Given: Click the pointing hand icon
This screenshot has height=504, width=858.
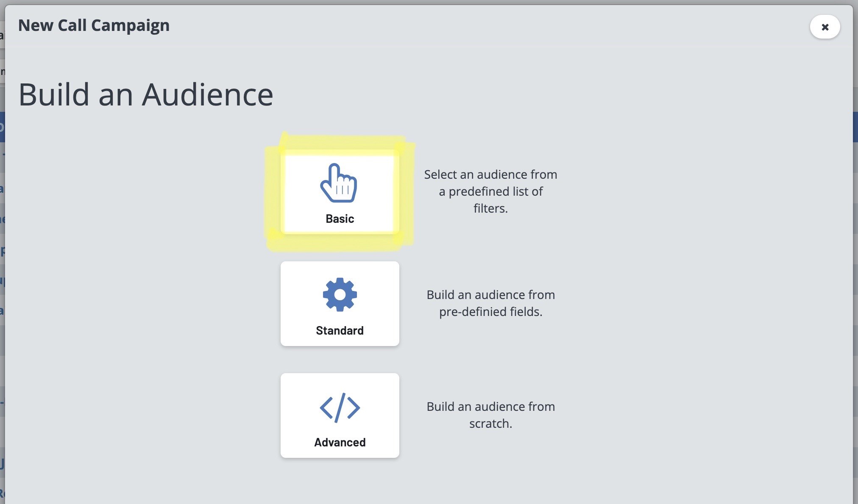Looking at the screenshot, I should pos(339,183).
